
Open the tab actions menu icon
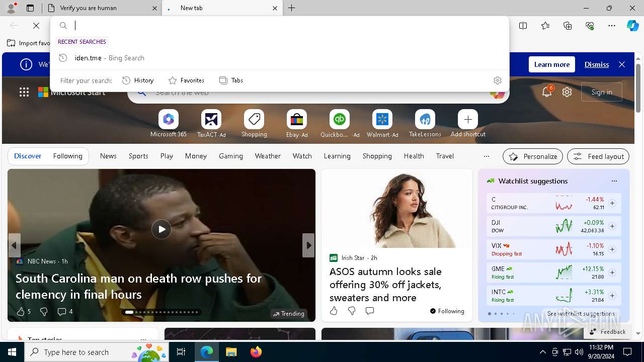tap(30, 8)
